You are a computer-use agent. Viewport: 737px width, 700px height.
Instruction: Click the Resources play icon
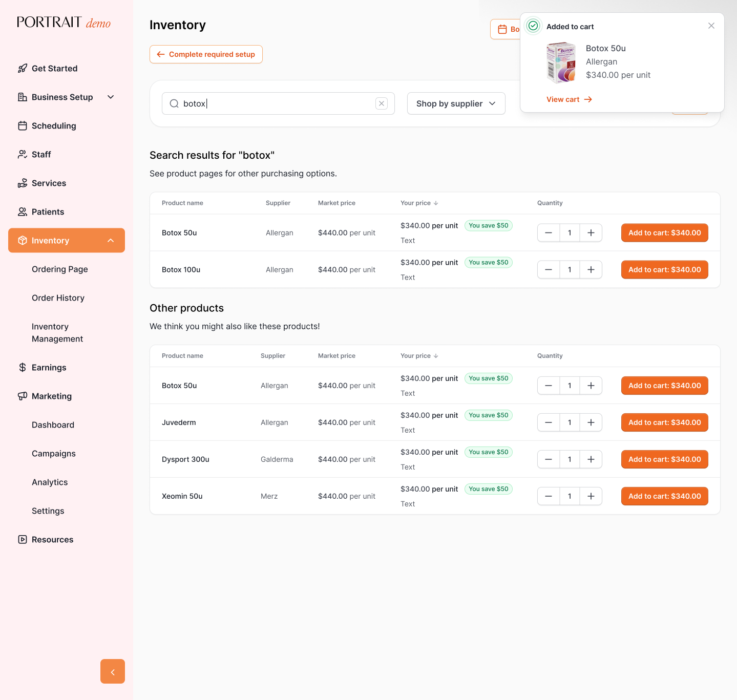click(x=23, y=539)
